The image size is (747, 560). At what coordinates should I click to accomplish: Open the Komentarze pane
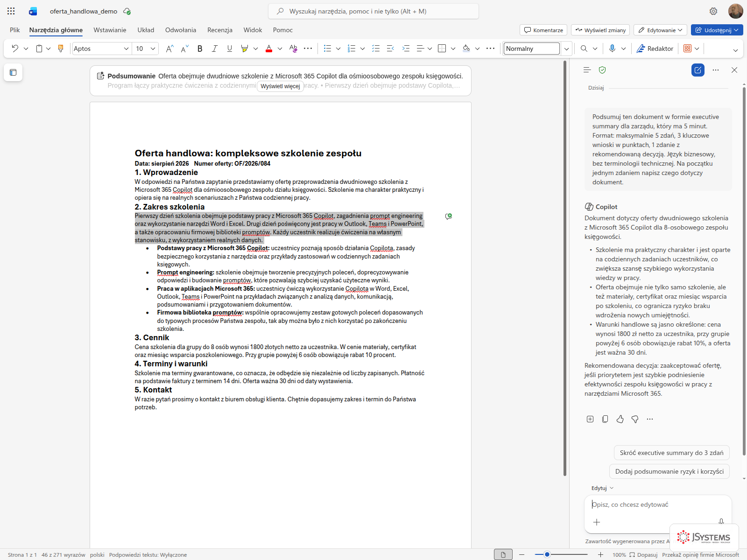pyautogui.click(x=543, y=30)
